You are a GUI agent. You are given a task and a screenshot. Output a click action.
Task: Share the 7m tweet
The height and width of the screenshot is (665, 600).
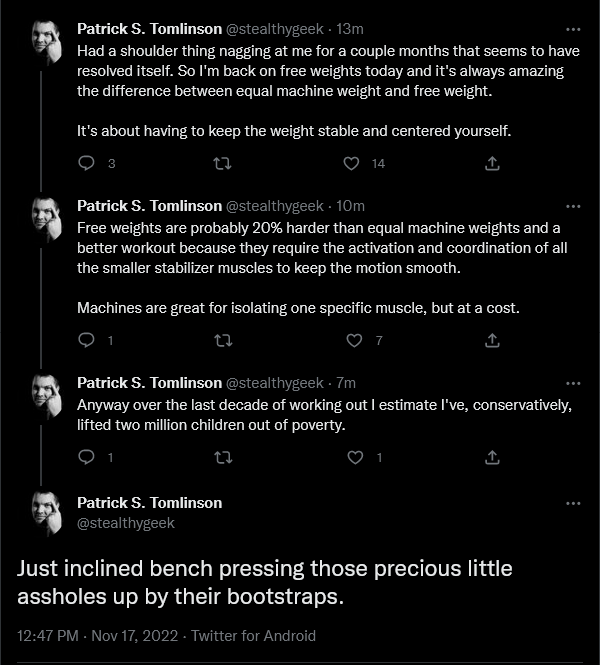(492, 457)
